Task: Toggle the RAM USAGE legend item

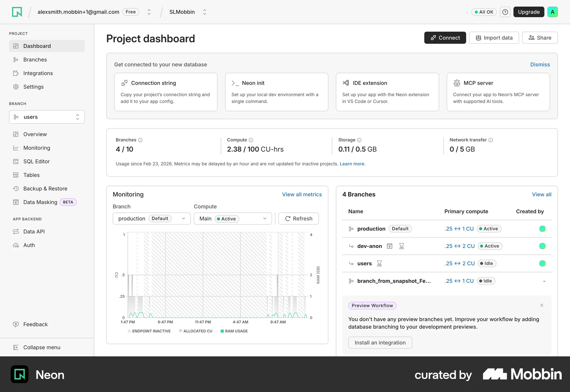Action: tap(234, 331)
